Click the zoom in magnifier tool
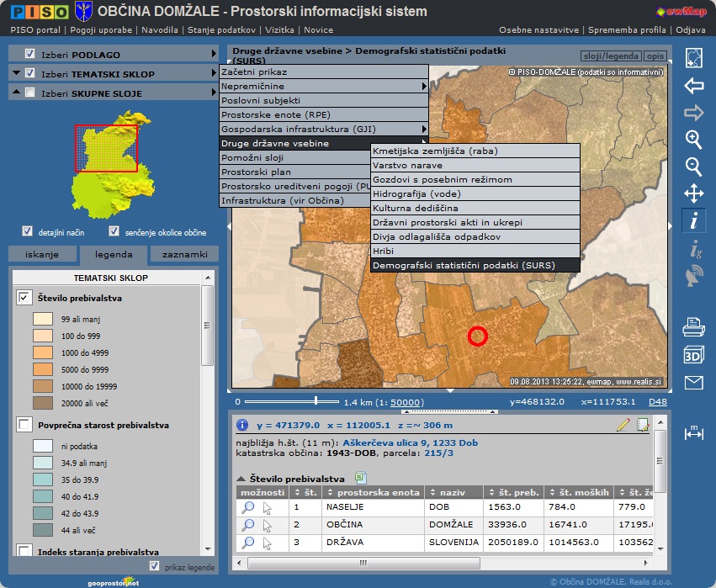Viewport: 716px width, 588px height. pos(693,140)
